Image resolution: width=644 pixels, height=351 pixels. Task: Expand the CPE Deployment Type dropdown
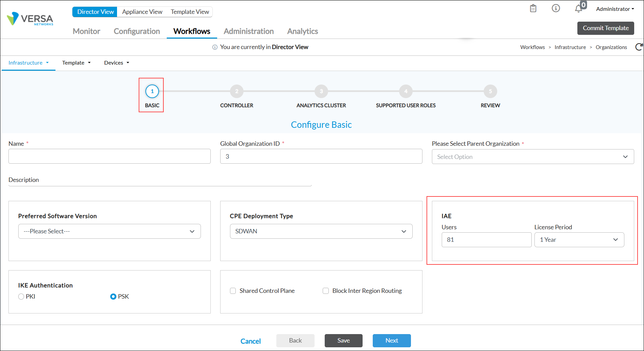321,231
